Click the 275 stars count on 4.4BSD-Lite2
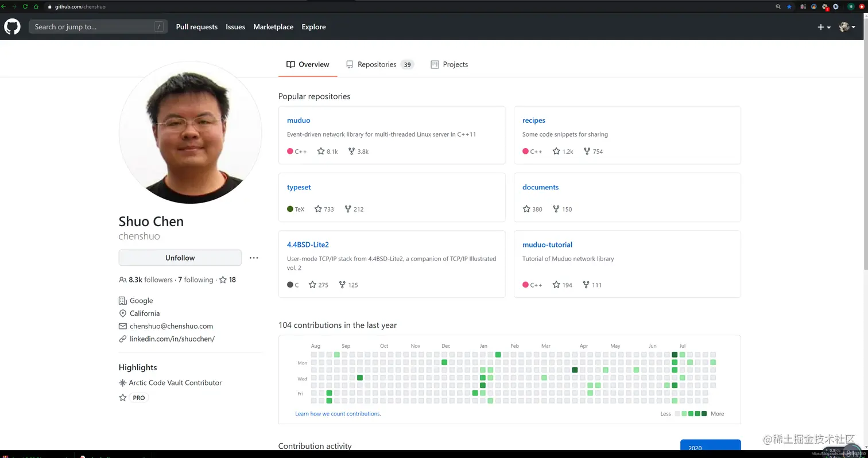 pyautogui.click(x=319, y=285)
